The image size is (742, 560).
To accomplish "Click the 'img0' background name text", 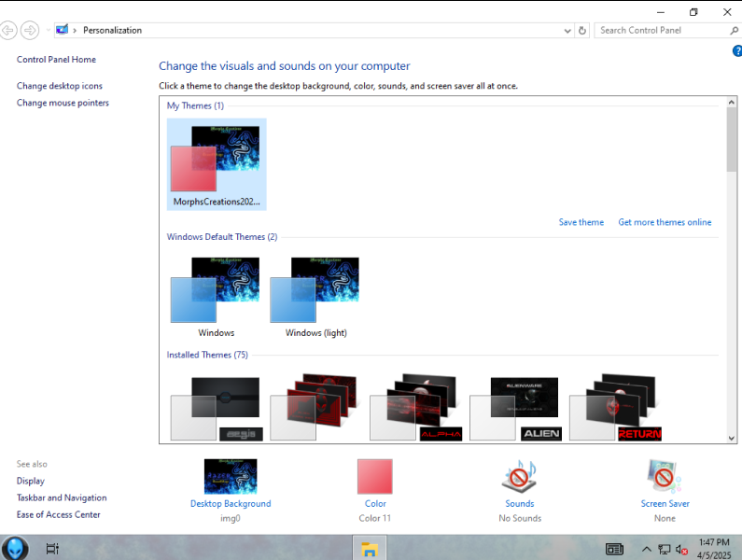I will (x=231, y=518).
